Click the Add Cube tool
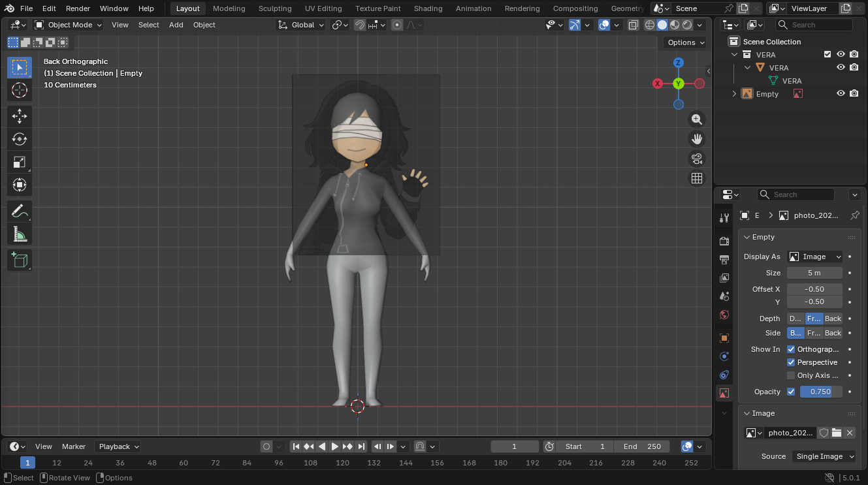Image resolution: width=868 pixels, height=485 pixels. [x=20, y=260]
